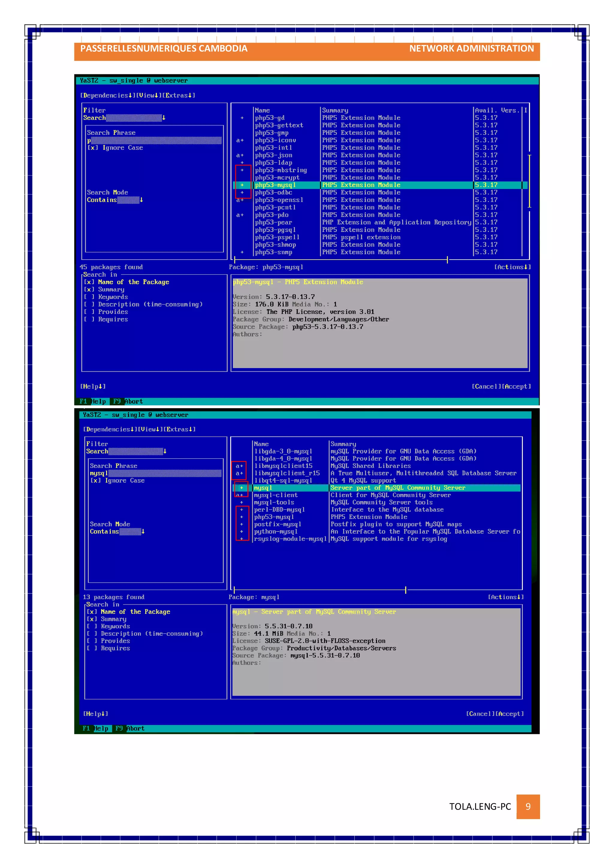Screen dimensions: 614x868
Task: Check Keywords under '45 packages found'
Action: click(89, 297)
